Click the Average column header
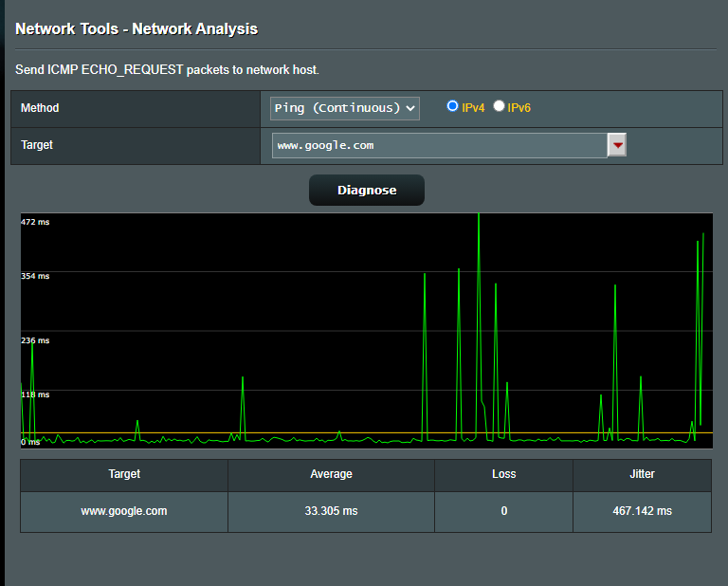Image resolution: width=728 pixels, height=586 pixels. click(331, 474)
